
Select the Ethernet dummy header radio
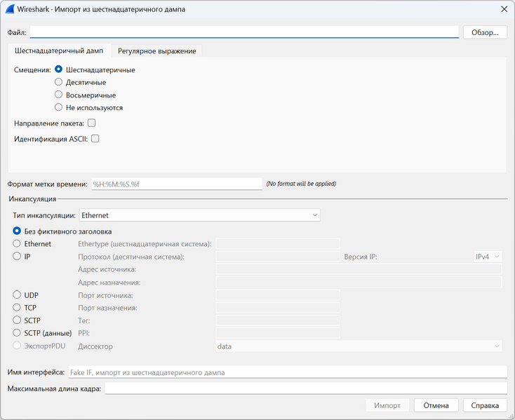pyautogui.click(x=17, y=243)
